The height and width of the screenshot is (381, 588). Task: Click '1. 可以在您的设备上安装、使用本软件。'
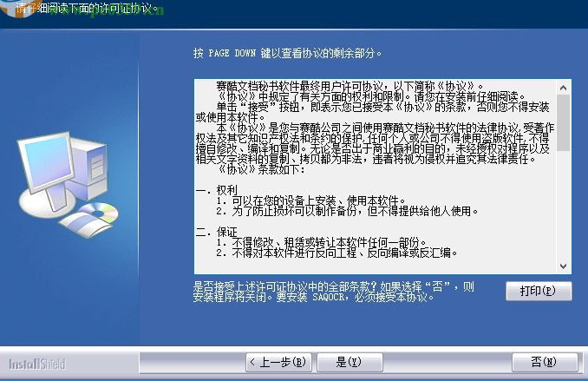310,200
